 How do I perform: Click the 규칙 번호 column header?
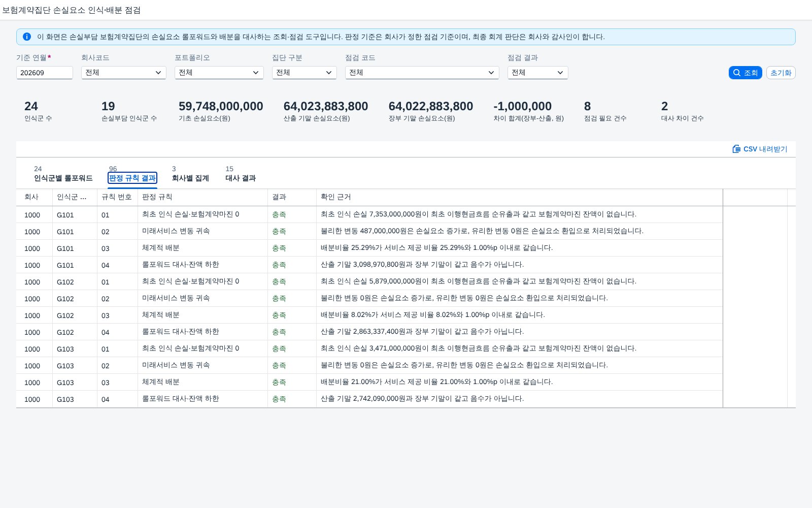pyautogui.click(x=118, y=197)
